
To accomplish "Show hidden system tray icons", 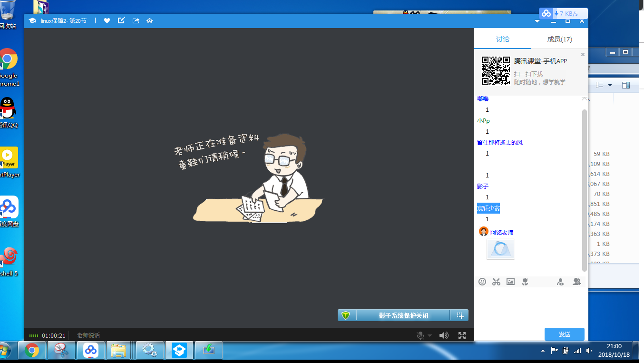I will [543, 351].
